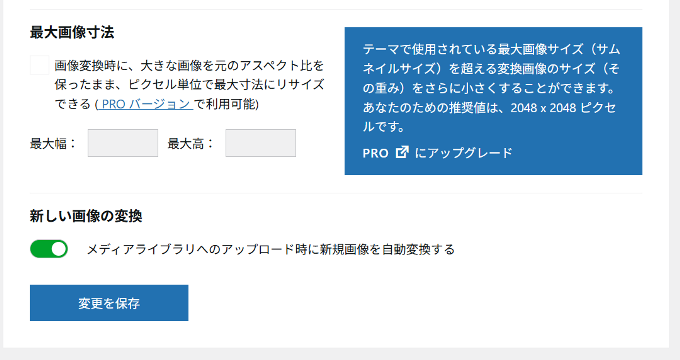Click the "2048 x 2048 ピクセル" text
The height and width of the screenshot is (360, 680).
(563, 108)
